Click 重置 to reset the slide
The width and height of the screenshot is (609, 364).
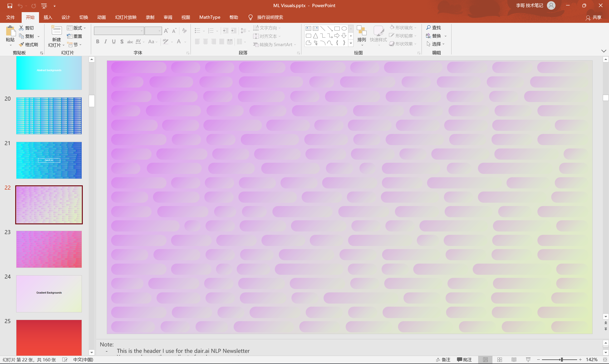[74, 36]
